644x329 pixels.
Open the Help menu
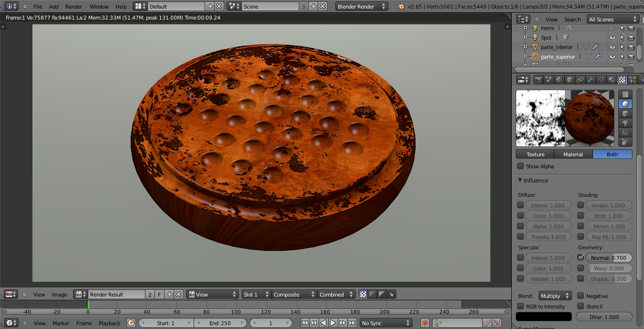click(121, 7)
